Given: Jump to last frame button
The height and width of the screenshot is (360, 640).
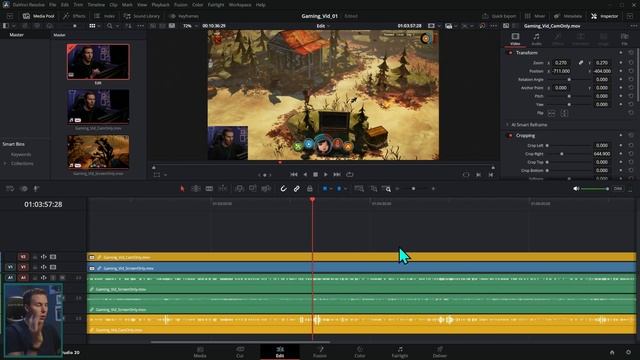Looking at the screenshot, I should click(337, 174).
